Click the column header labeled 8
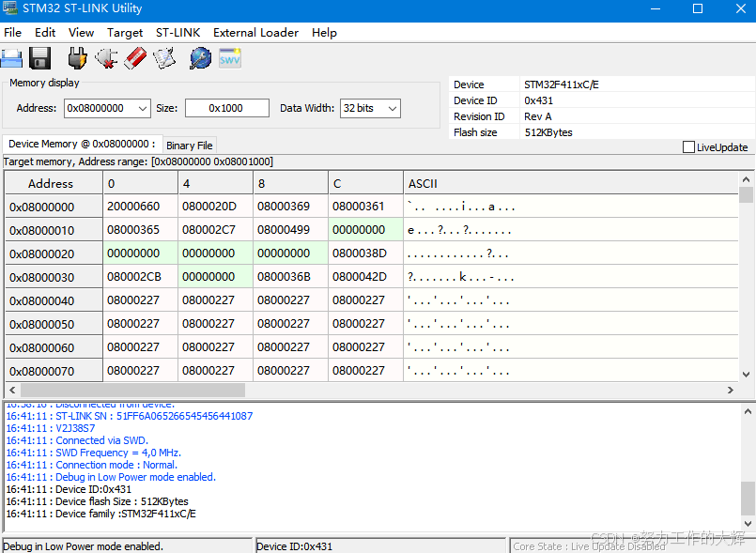Viewport: 756px width, 553px height. [291, 183]
